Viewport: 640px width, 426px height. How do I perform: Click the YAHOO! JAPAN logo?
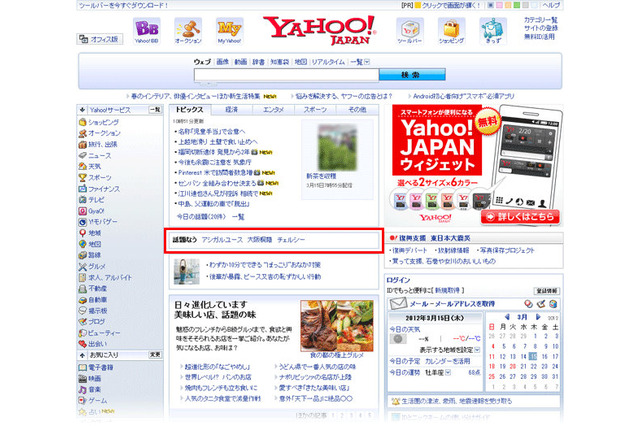point(320,30)
